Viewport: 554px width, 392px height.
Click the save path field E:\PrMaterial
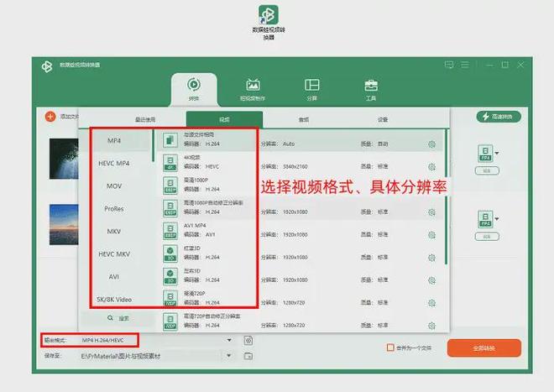click(150, 356)
